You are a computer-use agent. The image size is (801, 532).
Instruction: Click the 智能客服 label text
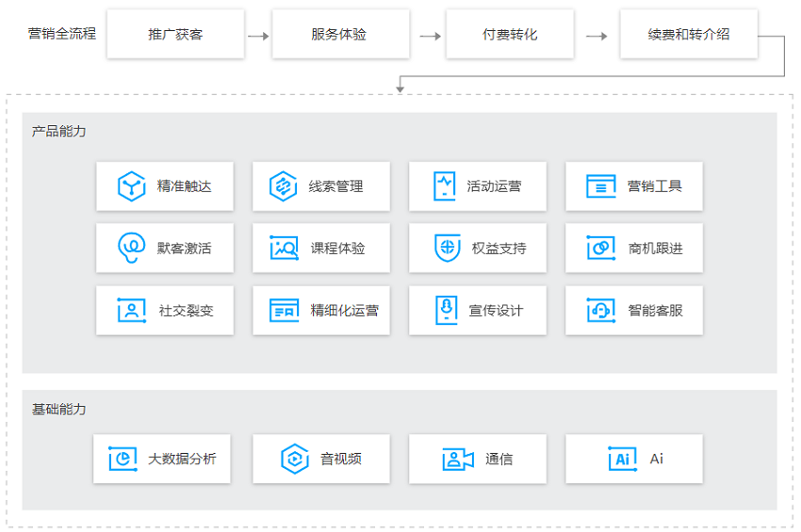(x=656, y=311)
